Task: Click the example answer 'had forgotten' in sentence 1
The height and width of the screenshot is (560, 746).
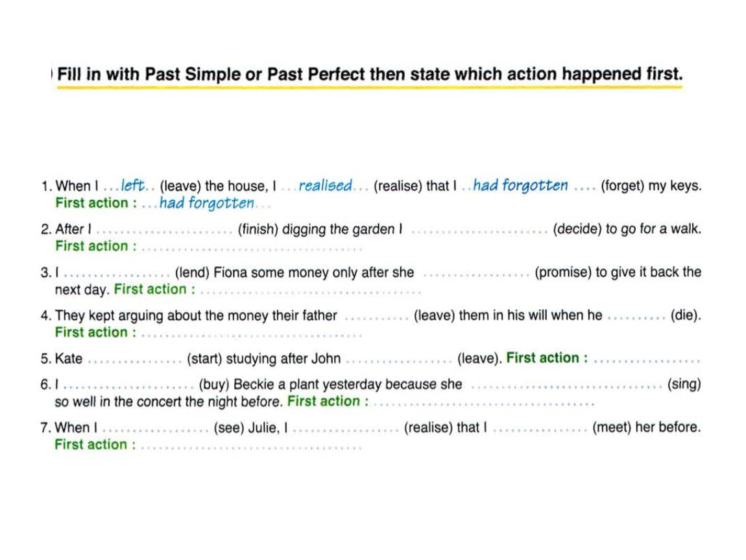Action: pyautogui.click(x=520, y=185)
